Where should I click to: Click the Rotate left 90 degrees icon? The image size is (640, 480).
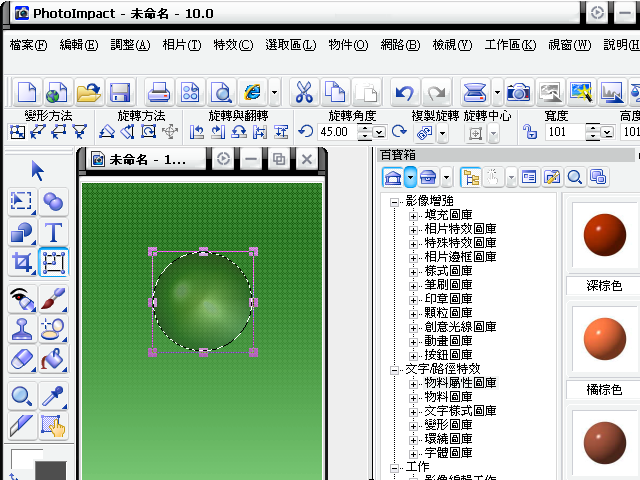[x=197, y=132]
